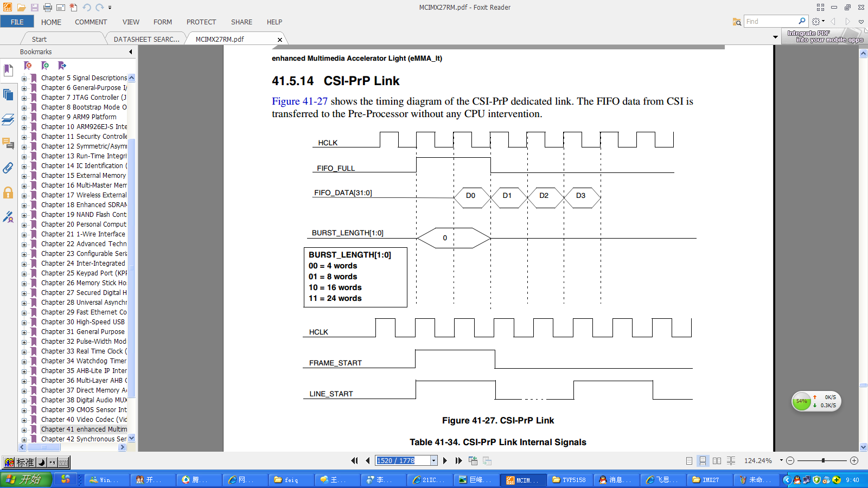Adjust the zoom slider handle
Screen dimensions: 868x488
pos(823,460)
